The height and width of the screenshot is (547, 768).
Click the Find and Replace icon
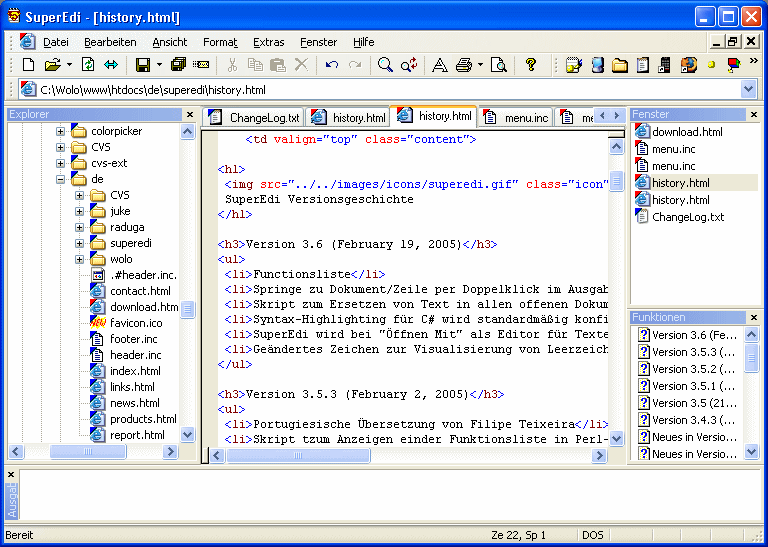click(408, 65)
